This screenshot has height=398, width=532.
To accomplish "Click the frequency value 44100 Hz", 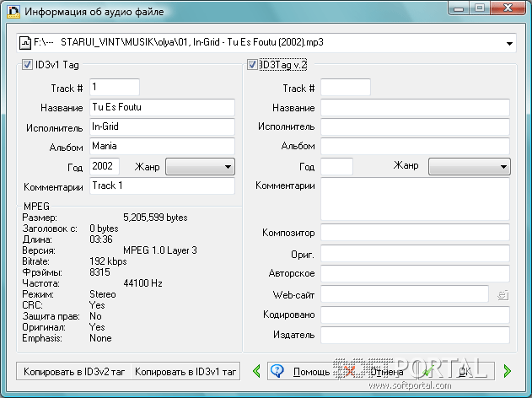I will click(x=142, y=283).
